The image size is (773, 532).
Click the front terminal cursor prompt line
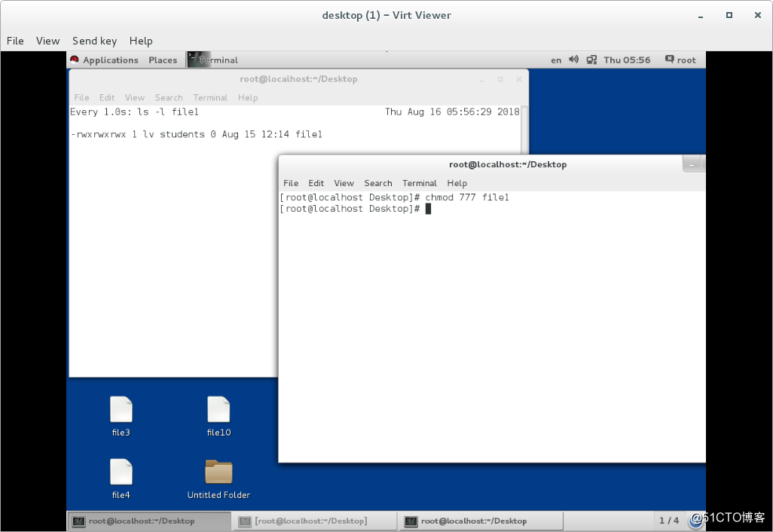coord(356,209)
